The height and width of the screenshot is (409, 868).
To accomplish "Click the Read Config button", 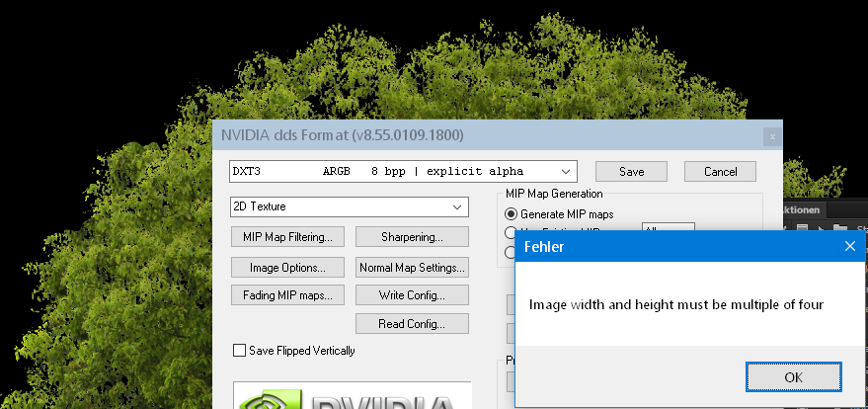I will (x=412, y=324).
